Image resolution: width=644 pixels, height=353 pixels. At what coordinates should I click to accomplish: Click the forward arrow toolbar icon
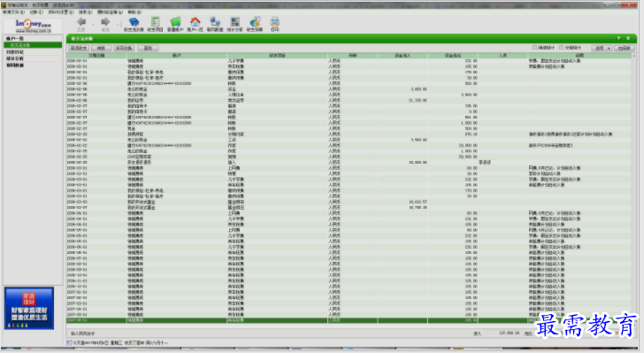pos(105,22)
